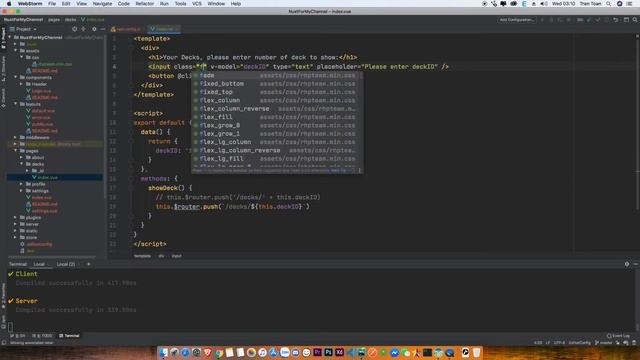Expand the plugins folder
This screenshot has height=360, width=640.
point(16,218)
